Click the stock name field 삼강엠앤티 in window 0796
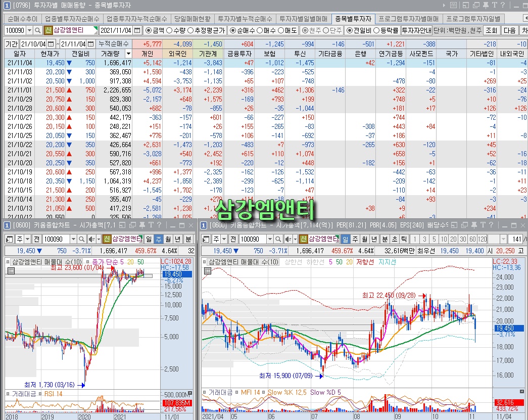 73,30
